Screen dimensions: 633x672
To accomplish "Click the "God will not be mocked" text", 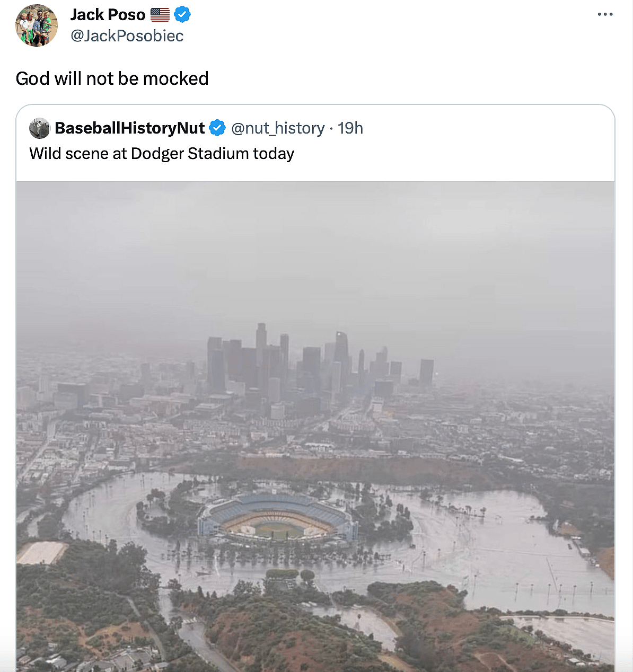I will point(112,78).
